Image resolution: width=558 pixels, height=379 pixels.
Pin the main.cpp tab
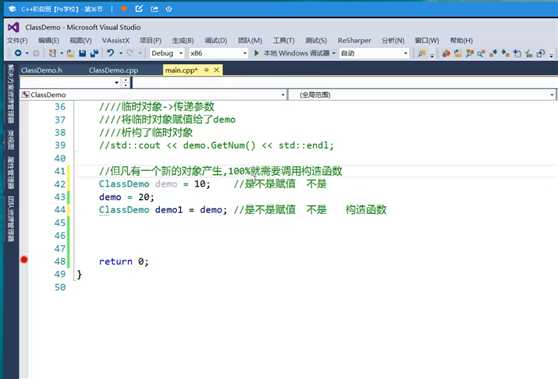point(206,70)
